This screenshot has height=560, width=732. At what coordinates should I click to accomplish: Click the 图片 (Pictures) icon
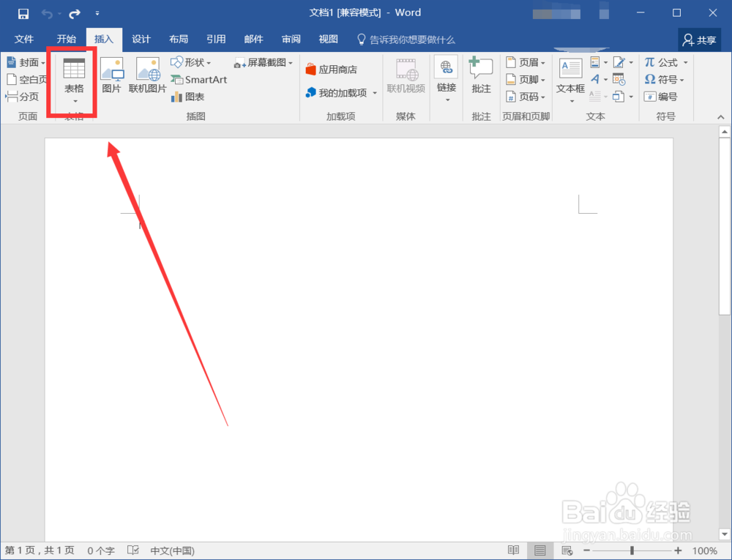click(111, 69)
